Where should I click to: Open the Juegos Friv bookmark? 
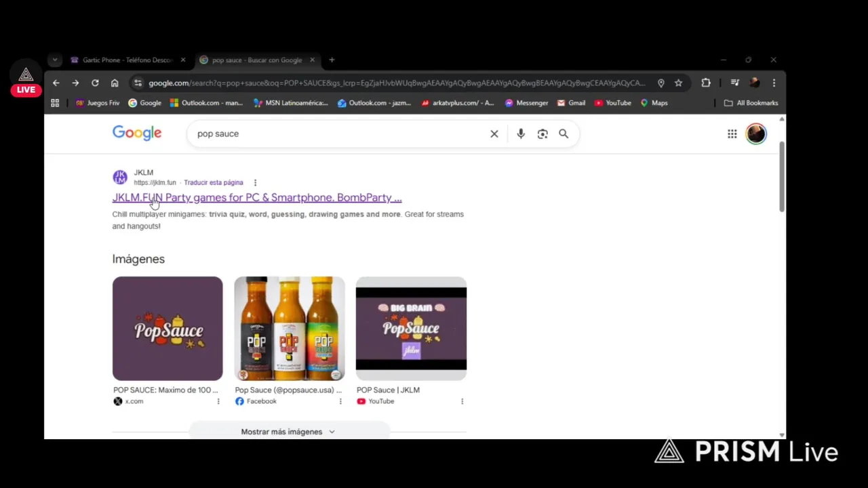click(x=98, y=103)
